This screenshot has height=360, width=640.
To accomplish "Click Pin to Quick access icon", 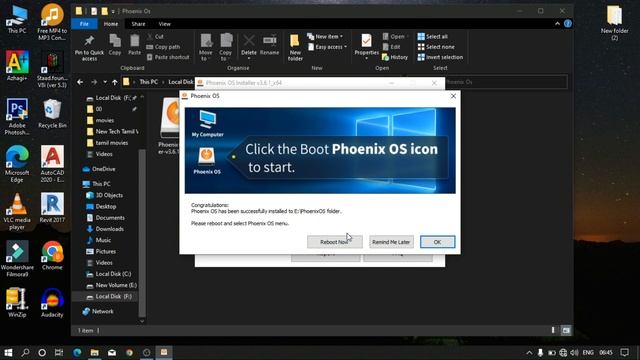I will (x=89, y=48).
